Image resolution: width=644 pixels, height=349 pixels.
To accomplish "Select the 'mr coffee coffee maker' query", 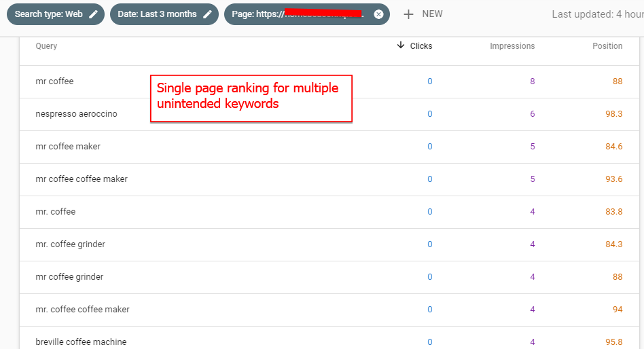I will [x=82, y=179].
